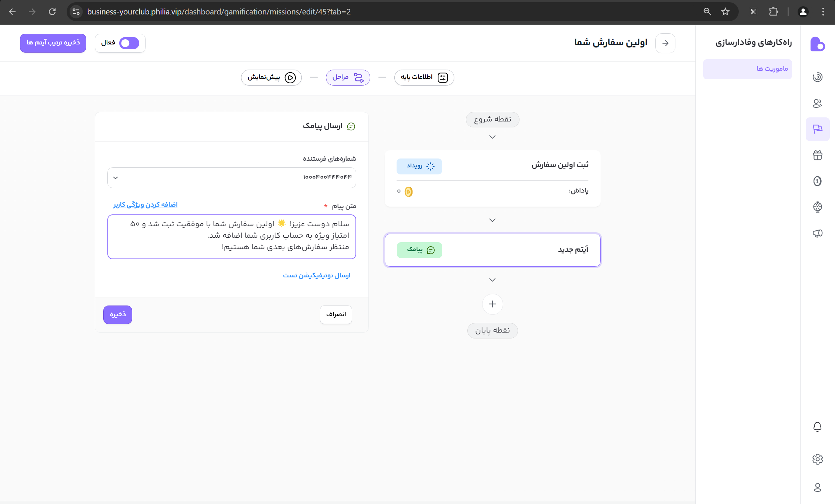Open the settings gear in sidebar

click(817, 459)
